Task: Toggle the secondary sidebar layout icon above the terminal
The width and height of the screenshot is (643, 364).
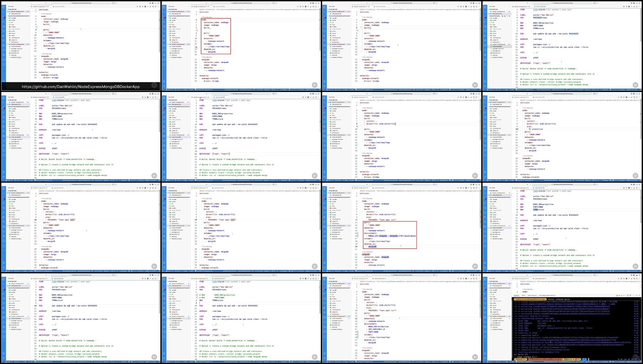Action: (x=640, y=275)
